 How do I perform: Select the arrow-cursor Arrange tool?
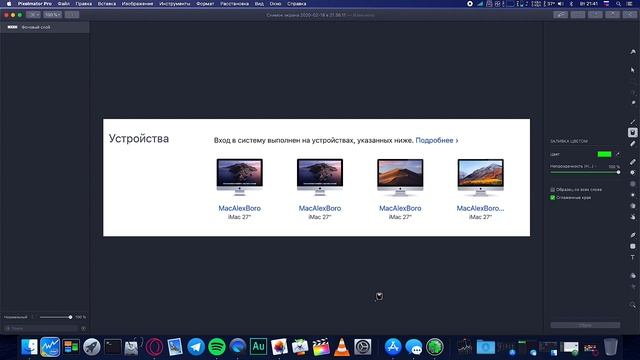(x=633, y=70)
